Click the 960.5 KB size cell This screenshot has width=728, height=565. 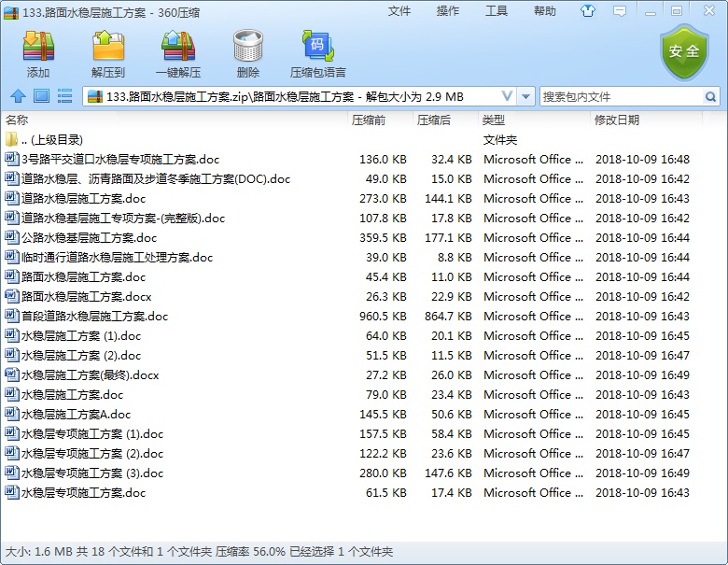pyautogui.click(x=383, y=316)
